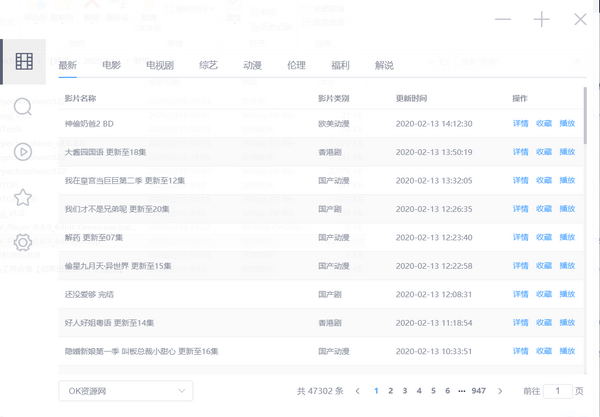Expand the OK资源网 source dropdown
600x417 pixels.
tap(125, 390)
